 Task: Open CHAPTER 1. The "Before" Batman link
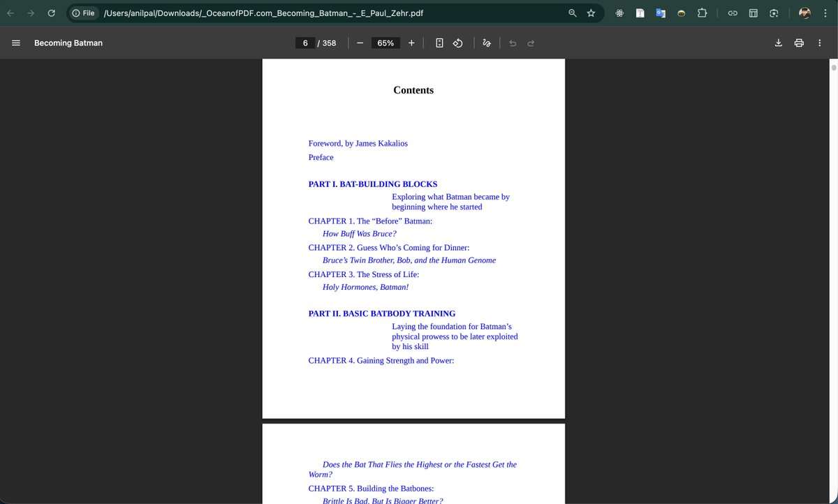(x=370, y=221)
